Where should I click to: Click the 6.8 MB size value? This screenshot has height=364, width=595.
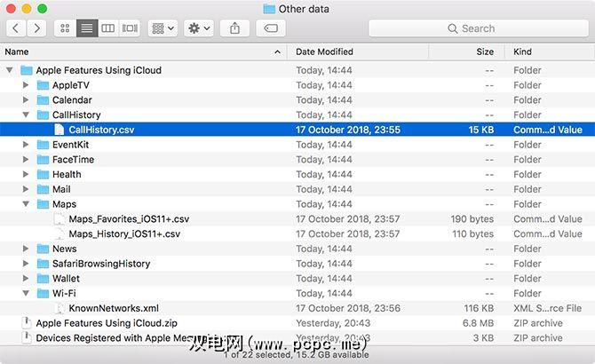click(x=478, y=323)
